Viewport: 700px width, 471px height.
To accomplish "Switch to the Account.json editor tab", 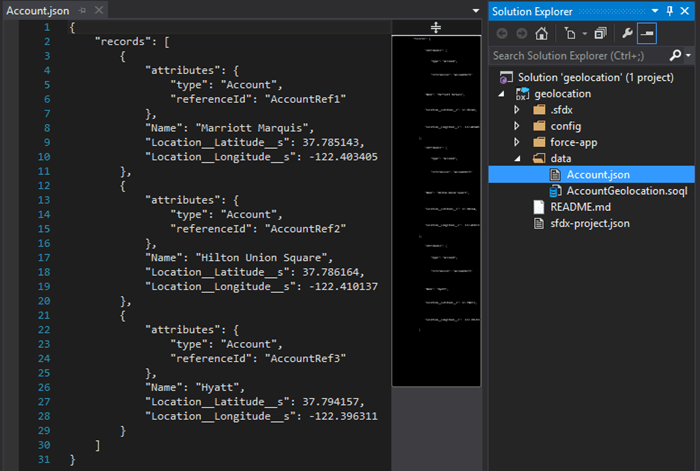I will pos(38,11).
